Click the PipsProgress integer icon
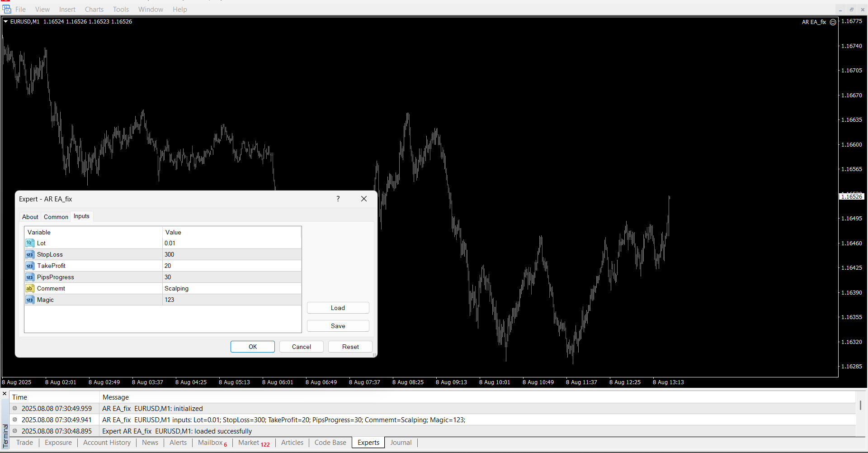This screenshot has width=868, height=453. [x=30, y=277]
